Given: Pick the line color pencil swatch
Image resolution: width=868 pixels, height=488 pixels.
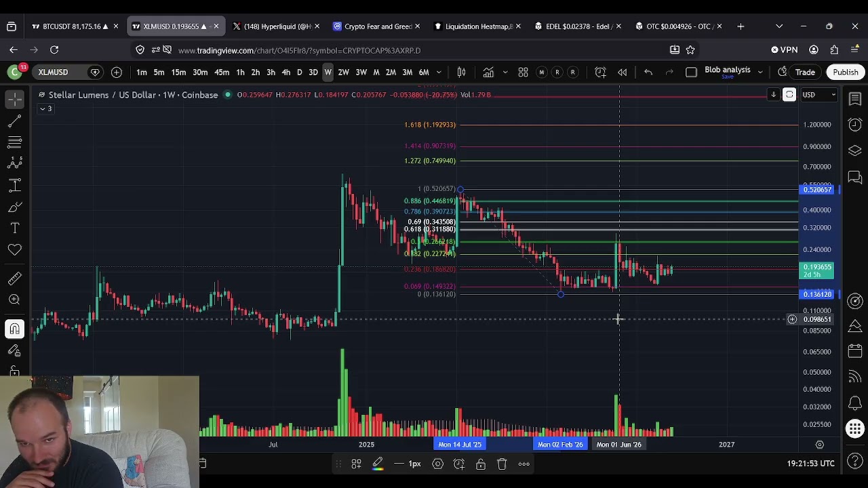Looking at the screenshot, I should click(378, 464).
